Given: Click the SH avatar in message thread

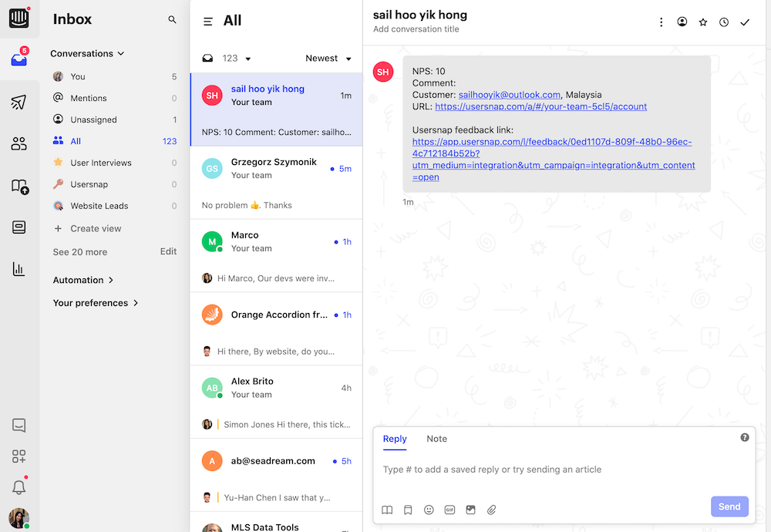Looking at the screenshot, I should 383,72.
